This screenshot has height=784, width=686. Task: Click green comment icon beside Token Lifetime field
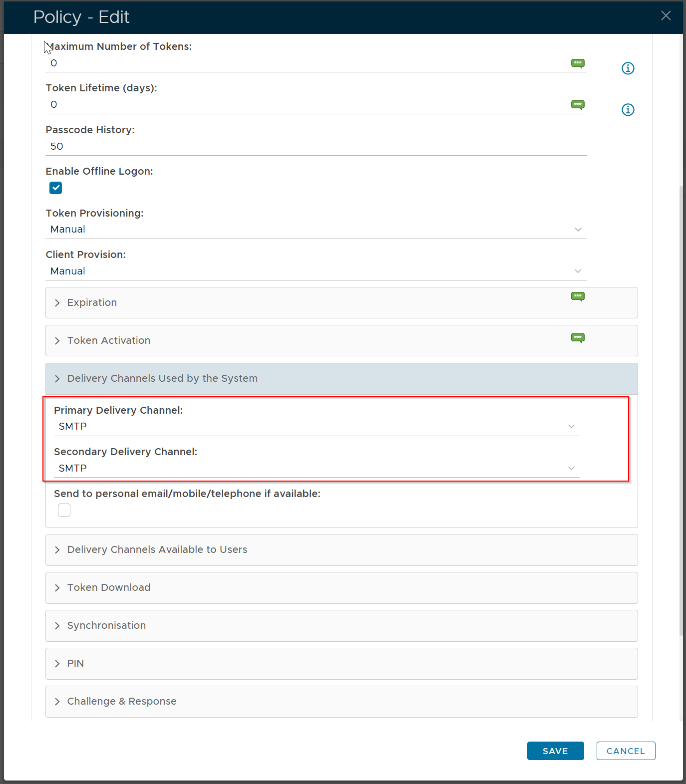click(x=578, y=105)
